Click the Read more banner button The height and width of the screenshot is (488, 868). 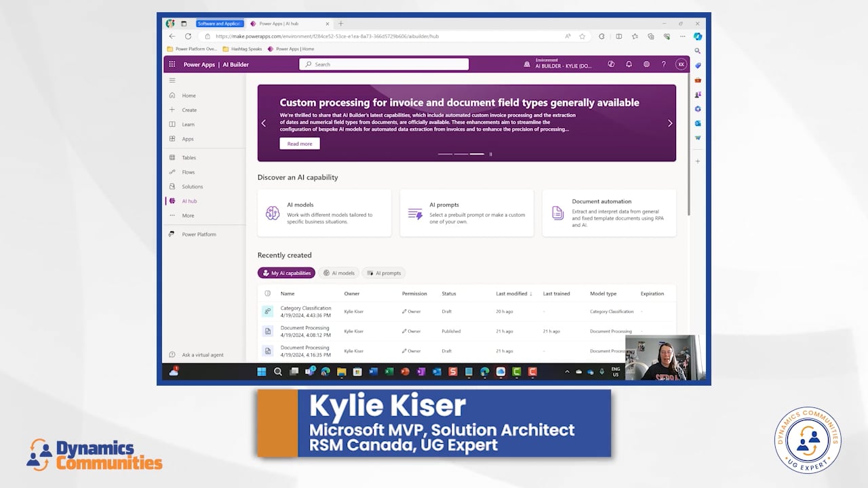[x=299, y=144]
